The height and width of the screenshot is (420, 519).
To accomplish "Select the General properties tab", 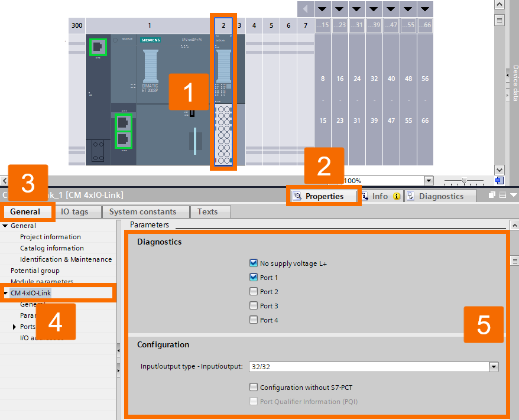I will tap(25, 211).
